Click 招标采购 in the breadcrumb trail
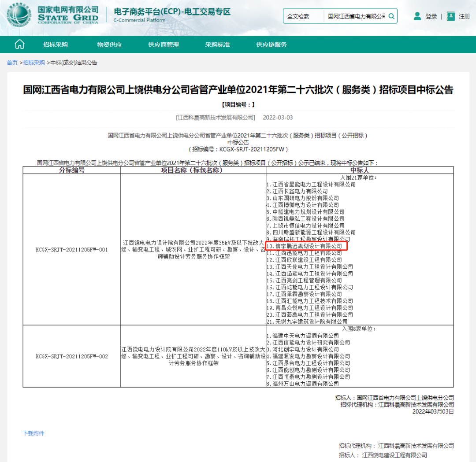 34,63
